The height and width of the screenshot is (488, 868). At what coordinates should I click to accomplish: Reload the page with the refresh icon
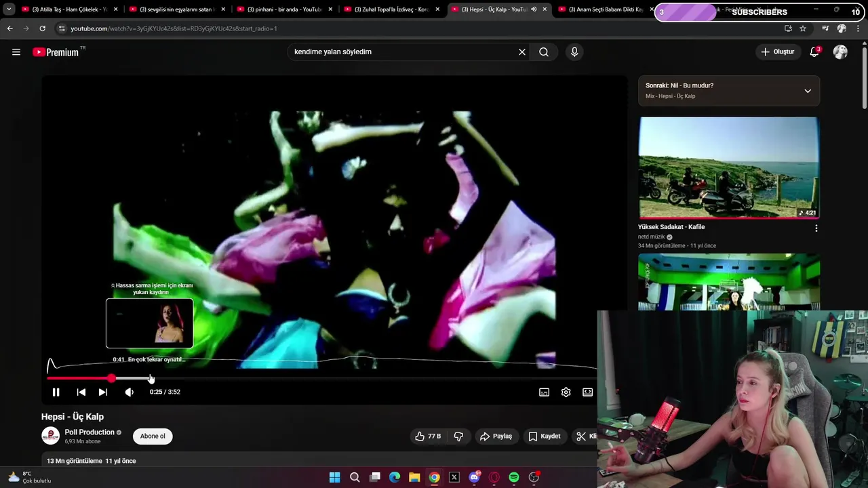[x=42, y=28]
